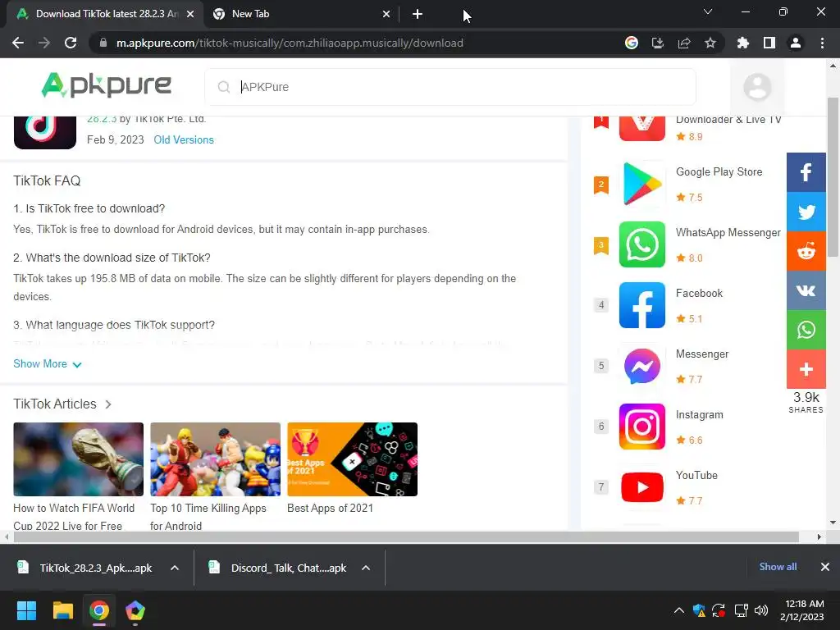This screenshot has width=840, height=630.
Task: Open the user profile avatar icon
Action: tap(757, 87)
